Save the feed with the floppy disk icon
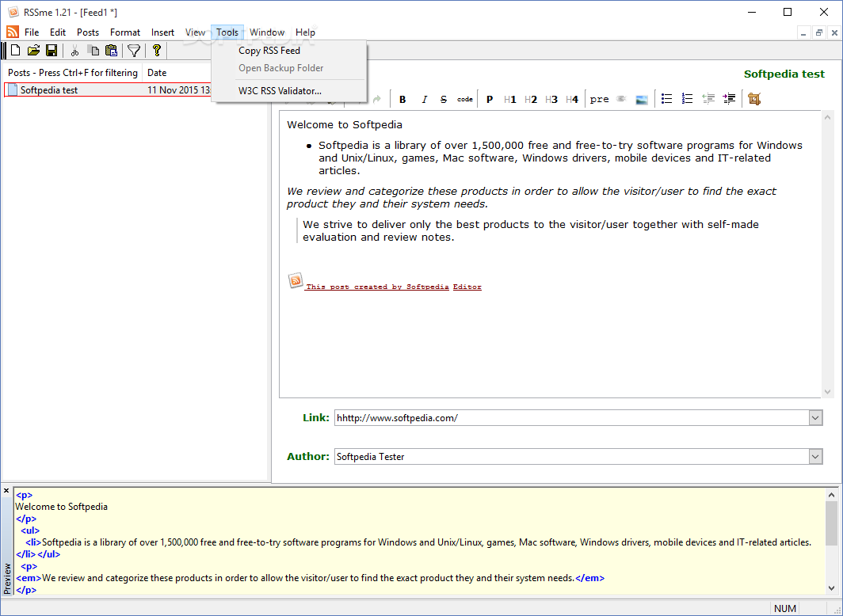This screenshot has height=616, width=843. 51,51
